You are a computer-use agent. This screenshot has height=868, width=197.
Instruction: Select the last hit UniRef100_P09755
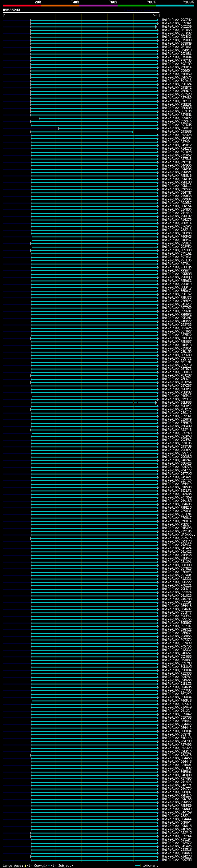coord(177,860)
